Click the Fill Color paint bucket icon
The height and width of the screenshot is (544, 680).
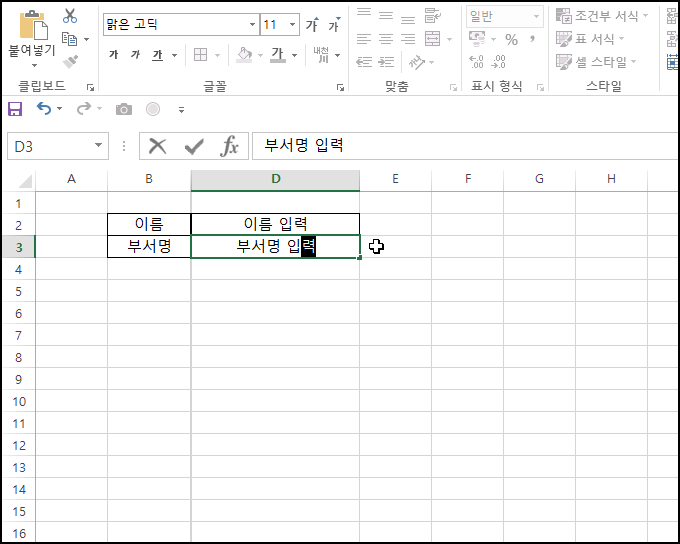244,55
